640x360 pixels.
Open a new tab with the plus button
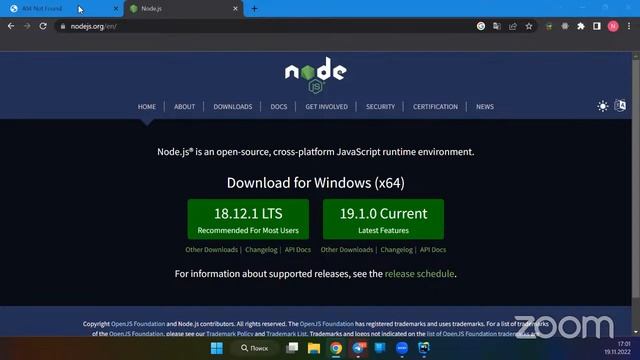click(254, 9)
